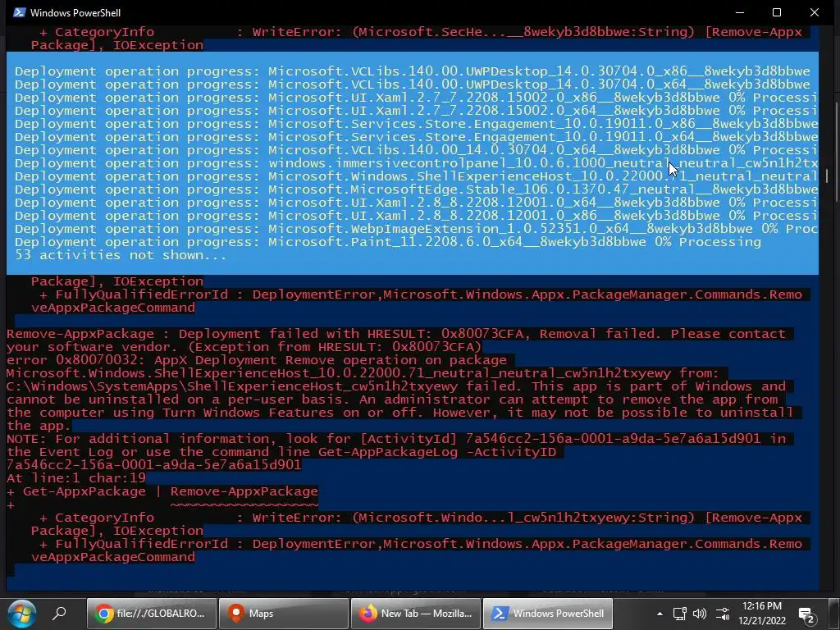Screen dimensions: 840x630
Task: Switch to Chrome file://GLOBALRO taskbar button
Action: [152, 614]
